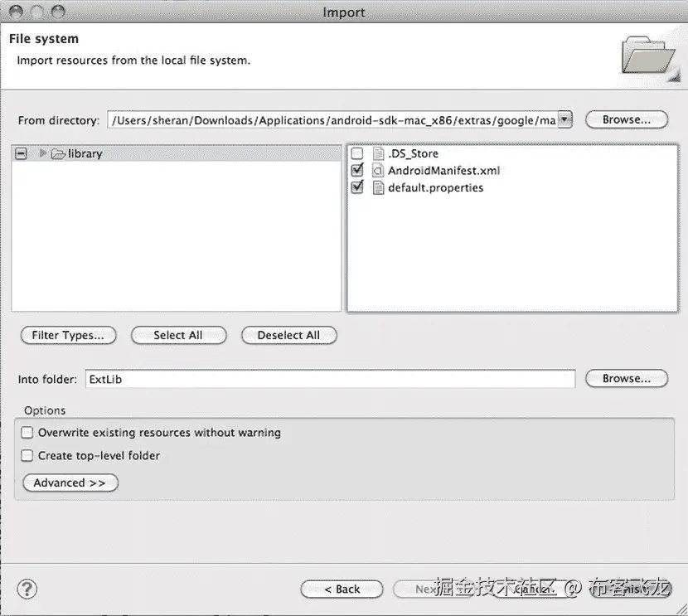This screenshot has height=616, width=688.
Task: Check the .DS_Store checkbox
Action: click(x=357, y=153)
